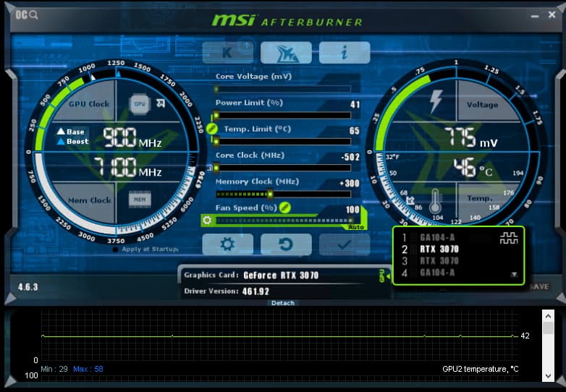The width and height of the screenshot is (566, 392).
Task: Click the MEM chip icon on the clock gauge
Action: coord(140,199)
